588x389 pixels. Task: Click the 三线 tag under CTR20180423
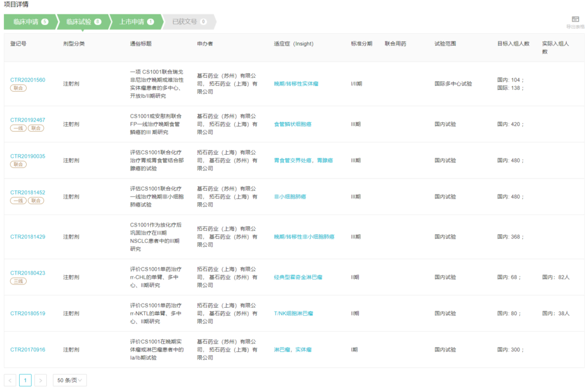18,281
